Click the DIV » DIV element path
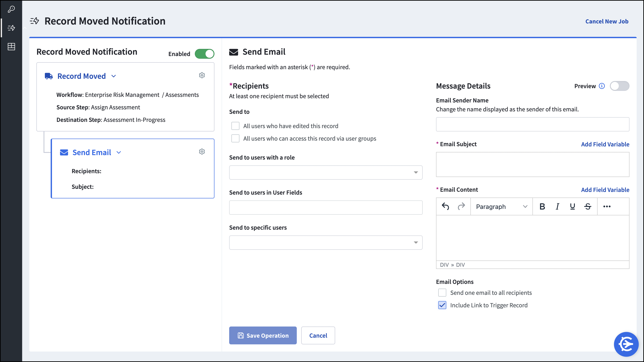This screenshot has width=644, height=362. tap(452, 265)
